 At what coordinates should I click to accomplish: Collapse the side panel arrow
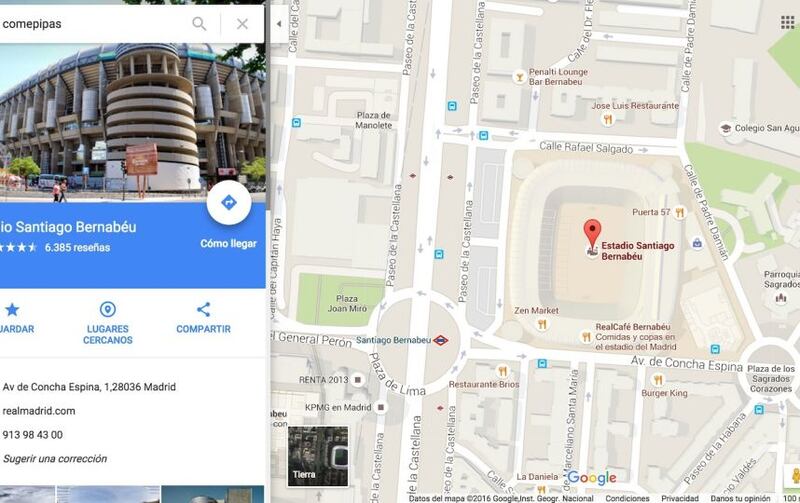tap(279, 23)
